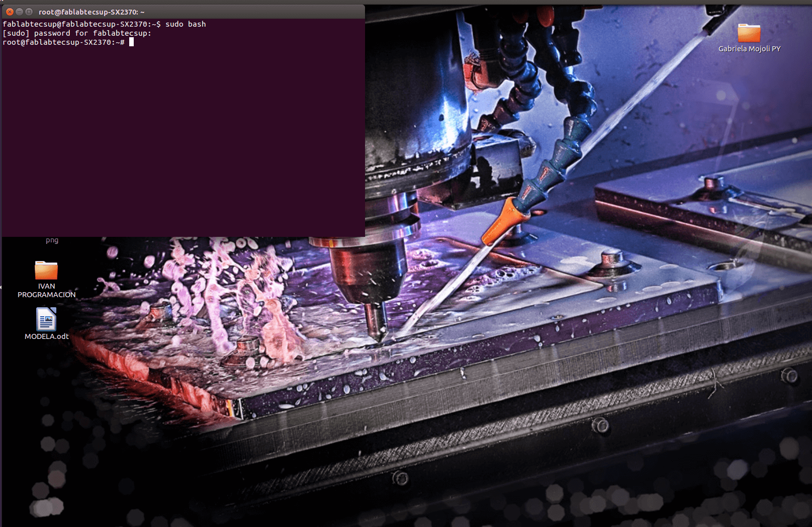This screenshot has width=812, height=527.
Task: Click the terminal title 'root@fablabtecsup-SX2370: ~'
Action: [x=92, y=12]
